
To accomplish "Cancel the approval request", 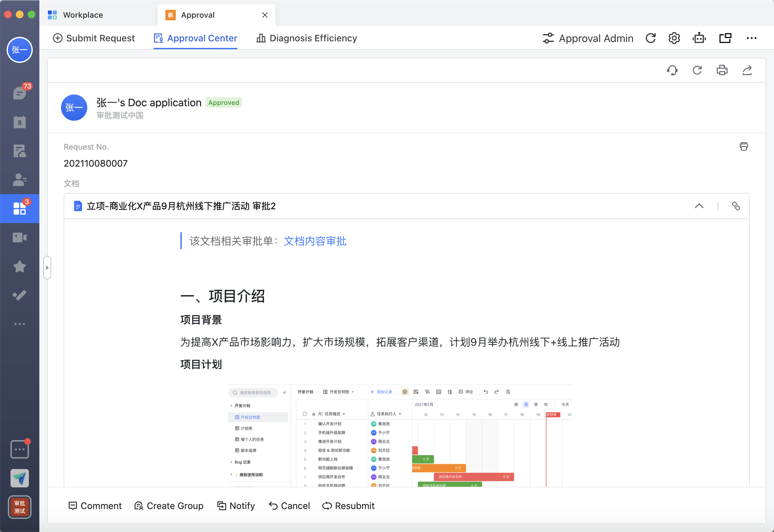I will coord(289,506).
